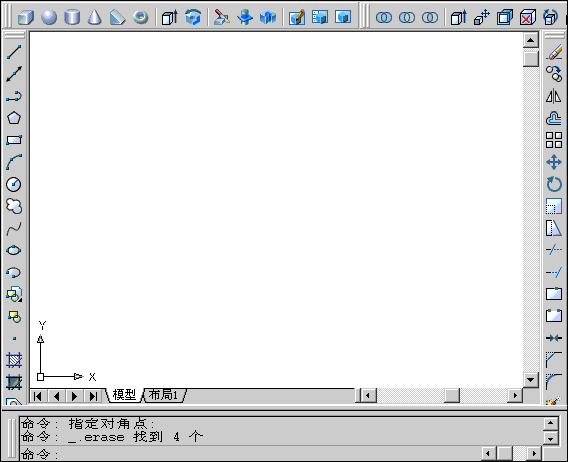Select the Wedge solid tool

point(117,17)
